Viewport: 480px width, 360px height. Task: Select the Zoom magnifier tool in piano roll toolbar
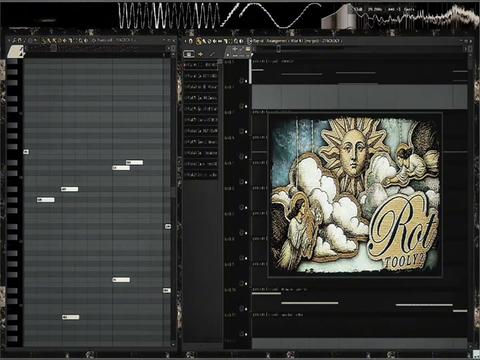coord(80,41)
